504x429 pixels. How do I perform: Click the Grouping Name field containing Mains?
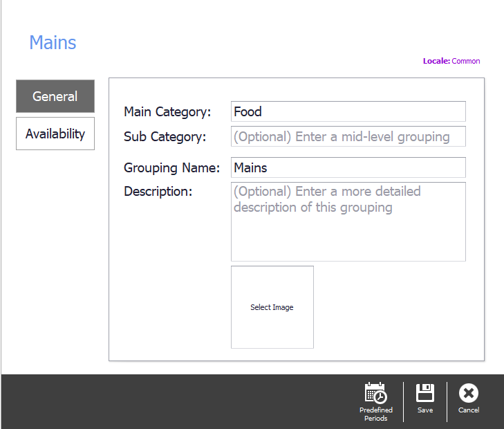pos(348,167)
